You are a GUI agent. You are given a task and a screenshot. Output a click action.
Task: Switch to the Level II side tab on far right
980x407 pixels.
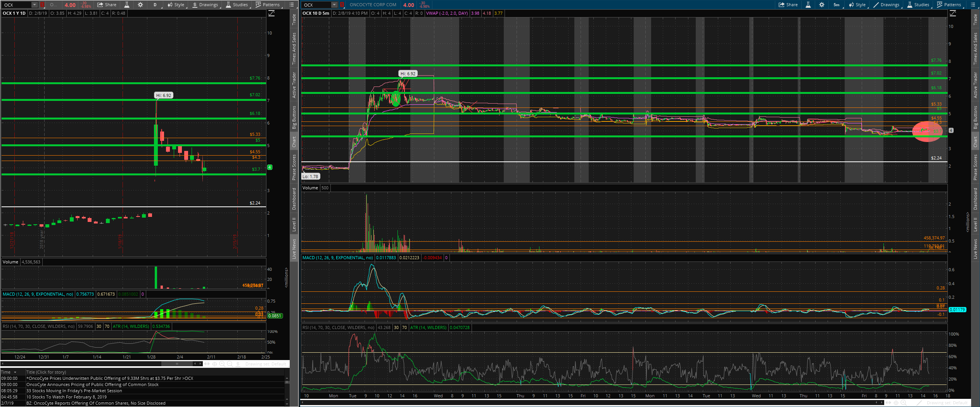pos(975,224)
